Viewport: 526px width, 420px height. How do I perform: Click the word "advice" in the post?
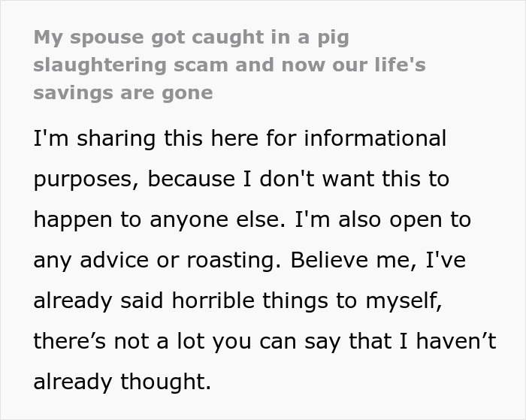coord(119,260)
